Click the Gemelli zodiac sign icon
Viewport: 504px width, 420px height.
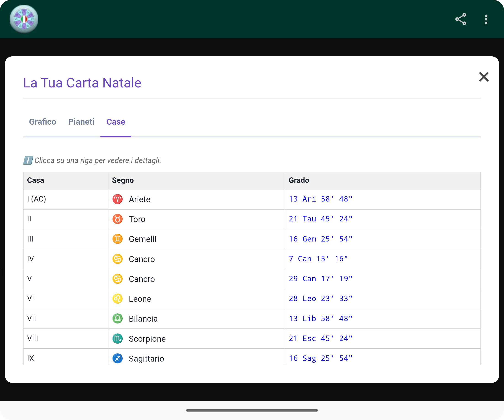coord(118,239)
